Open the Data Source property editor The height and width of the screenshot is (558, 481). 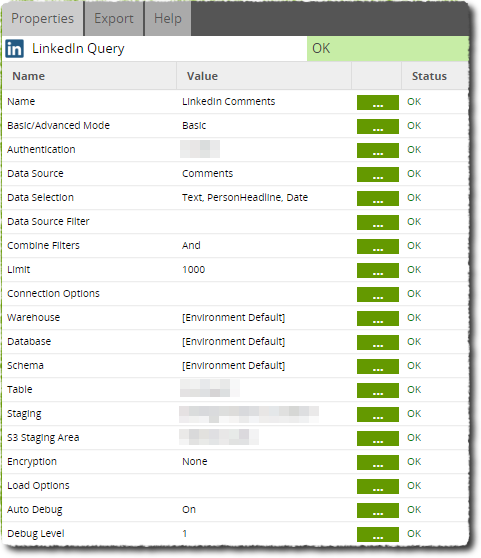[378, 174]
